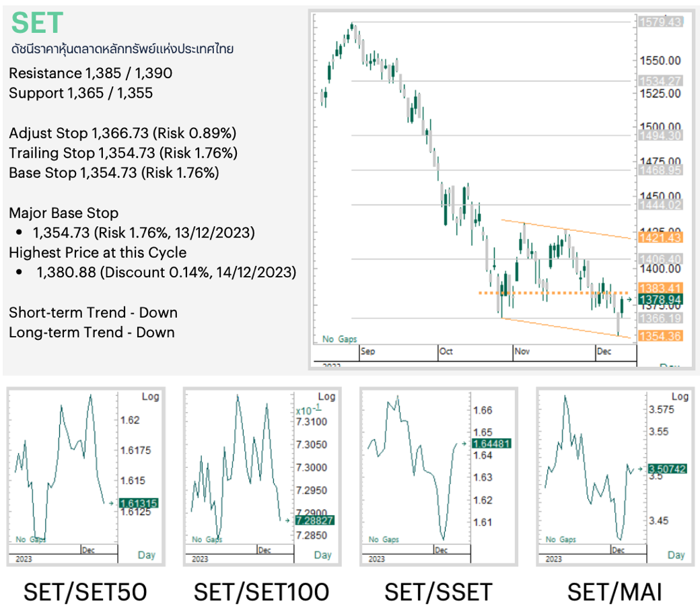The width and height of the screenshot is (700, 614).
Task: Click Day label in SET/MAI chart
Action: 676,555
